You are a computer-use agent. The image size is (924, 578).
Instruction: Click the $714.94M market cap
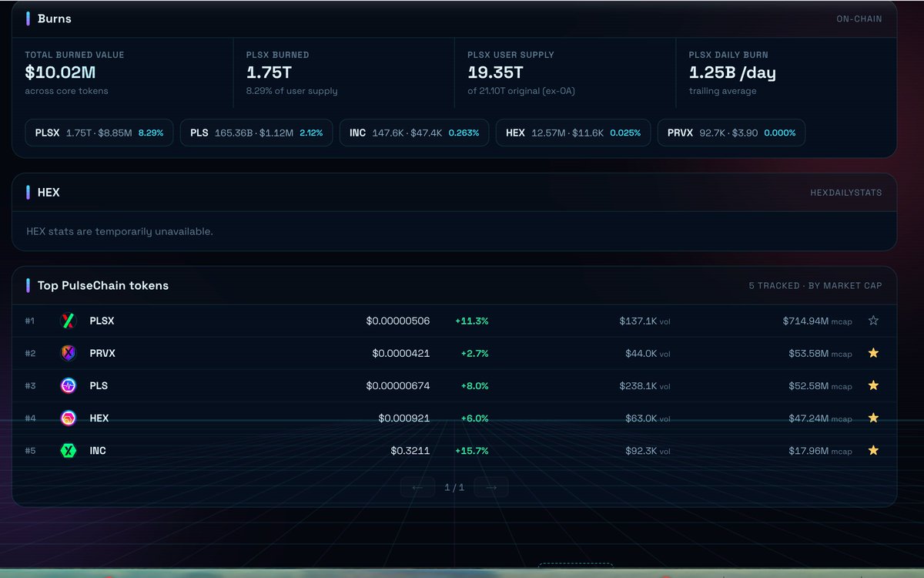coord(805,321)
